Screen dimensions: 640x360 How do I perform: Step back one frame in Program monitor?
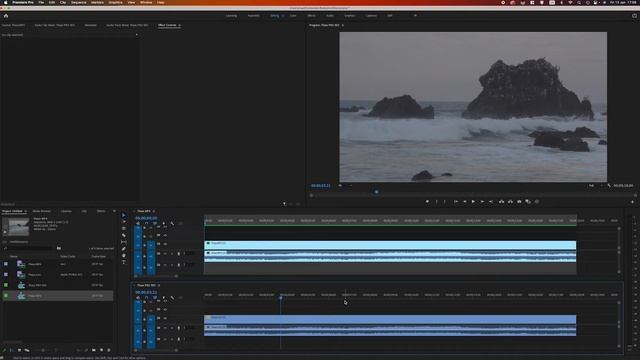(x=464, y=202)
